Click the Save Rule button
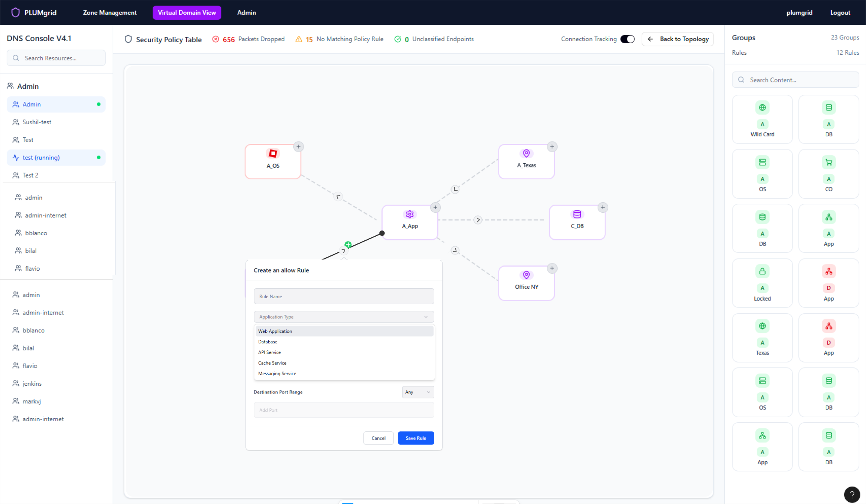The image size is (866, 504). [416, 438]
